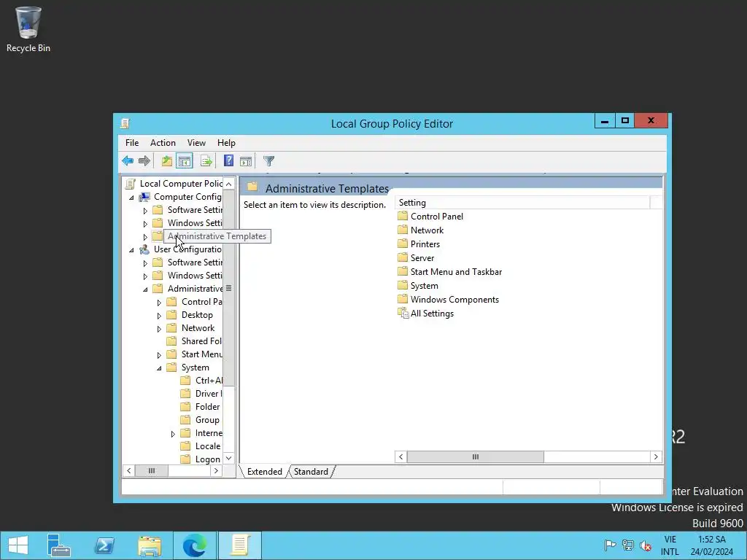Open the File menu
The width and height of the screenshot is (747, 560).
tap(132, 143)
